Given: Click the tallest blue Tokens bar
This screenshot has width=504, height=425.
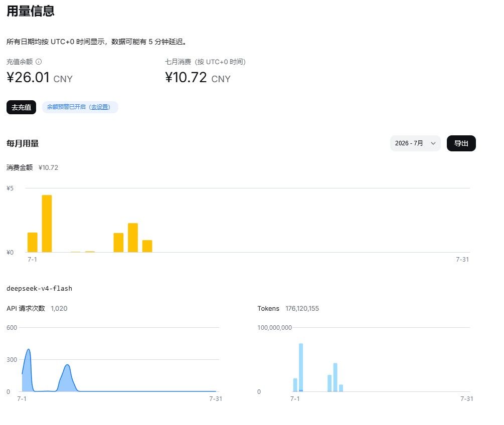Looking at the screenshot, I should (301, 367).
